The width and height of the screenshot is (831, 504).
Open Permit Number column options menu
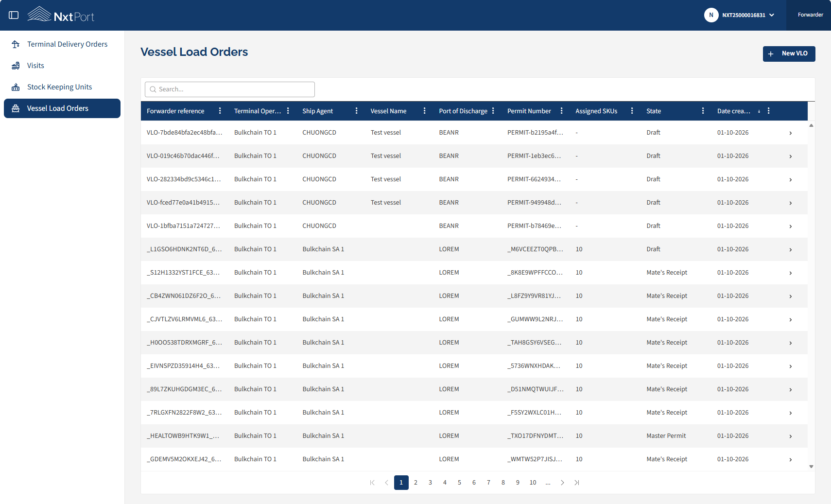click(x=562, y=111)
